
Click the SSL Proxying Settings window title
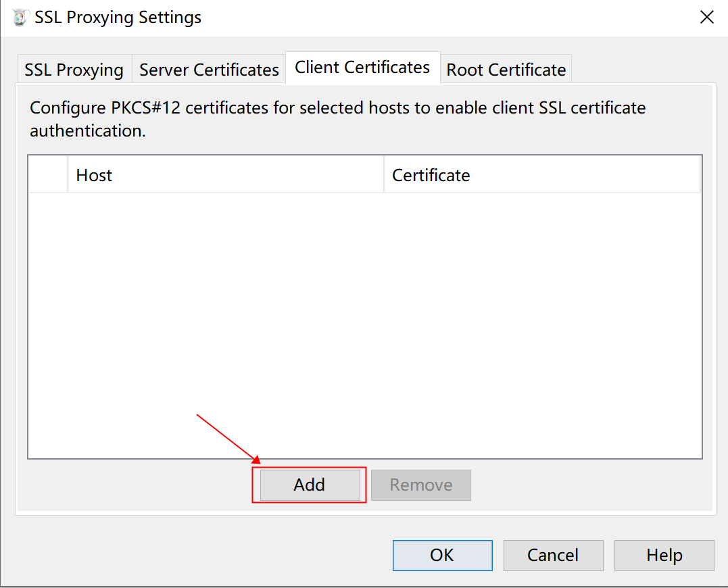(118, 18)
